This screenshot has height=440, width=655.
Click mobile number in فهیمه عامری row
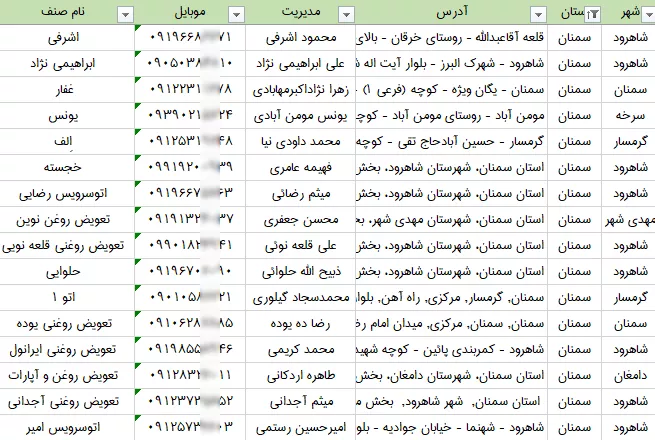pyautogui.click(x=190, y=168)
